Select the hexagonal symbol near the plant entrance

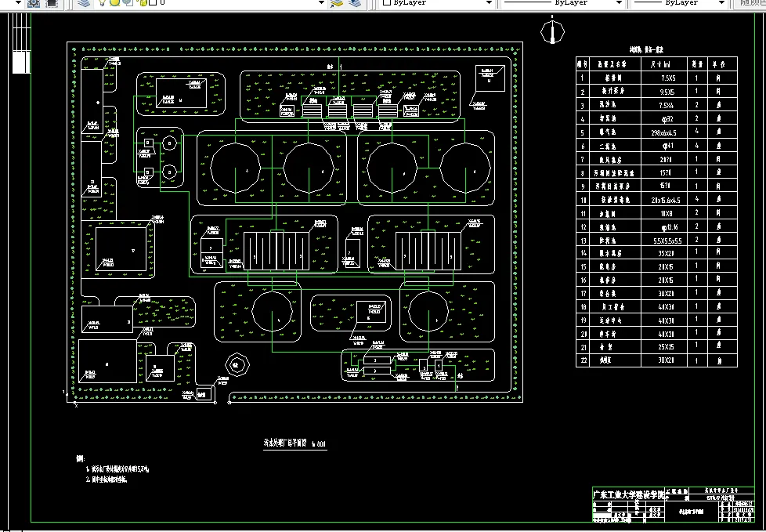[x=237, y=365]
